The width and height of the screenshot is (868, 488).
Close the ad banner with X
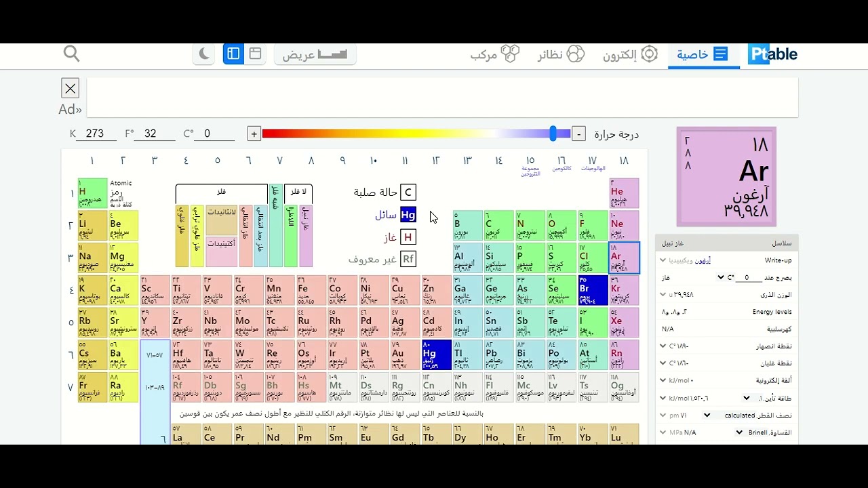70,88
